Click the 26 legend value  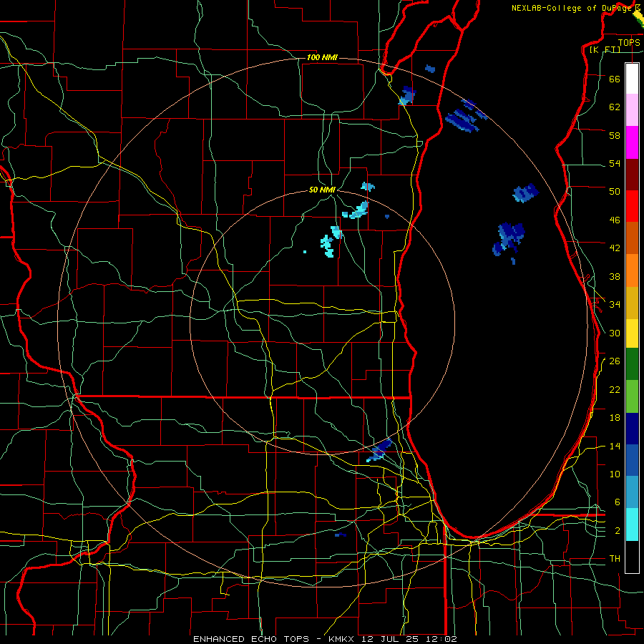pyautogui.click(x=615, y=361)
